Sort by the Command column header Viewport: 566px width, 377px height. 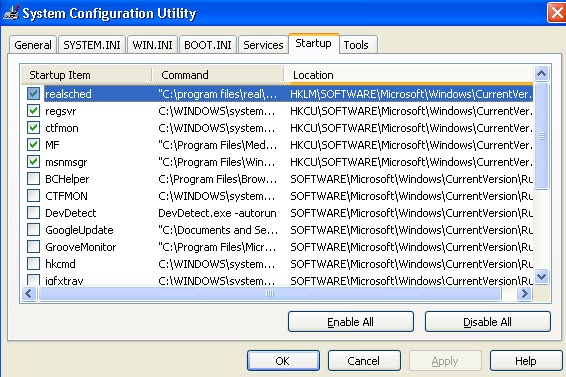[x=218, y=75]
